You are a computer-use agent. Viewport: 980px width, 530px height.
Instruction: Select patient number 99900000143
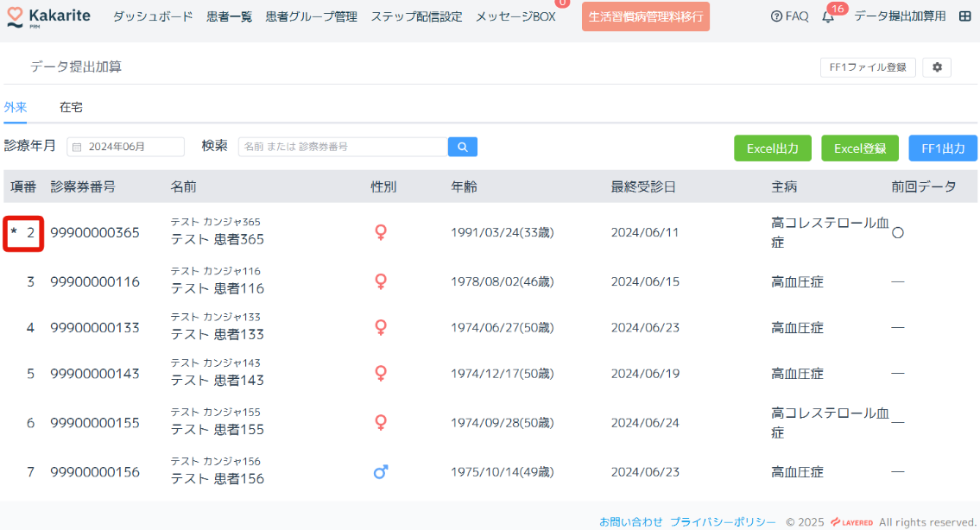pos(95,374)
